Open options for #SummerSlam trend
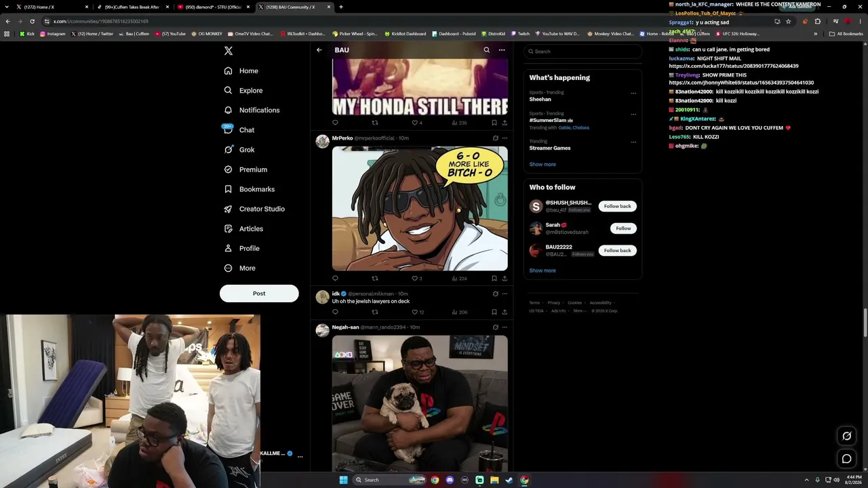 click(633, 115)
